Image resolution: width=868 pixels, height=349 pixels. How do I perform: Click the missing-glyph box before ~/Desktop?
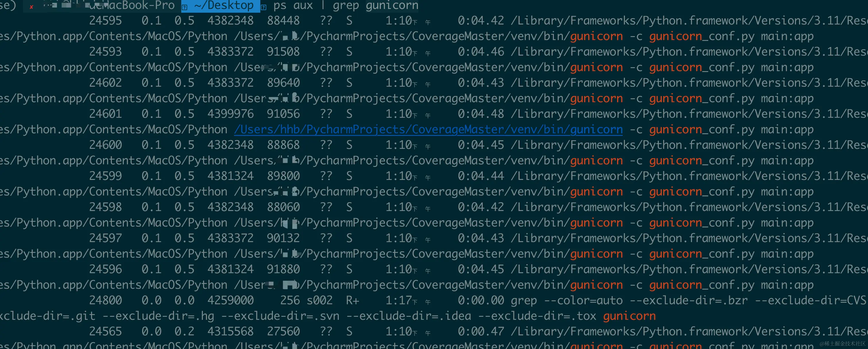pos(185,7)
